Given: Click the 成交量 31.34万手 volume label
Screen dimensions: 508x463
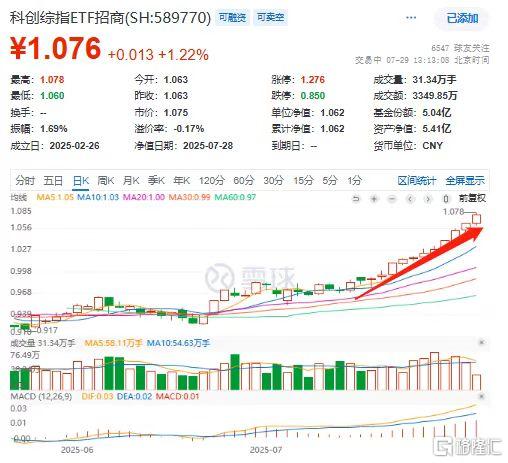Looking at the screenshot, I should 43,343.
